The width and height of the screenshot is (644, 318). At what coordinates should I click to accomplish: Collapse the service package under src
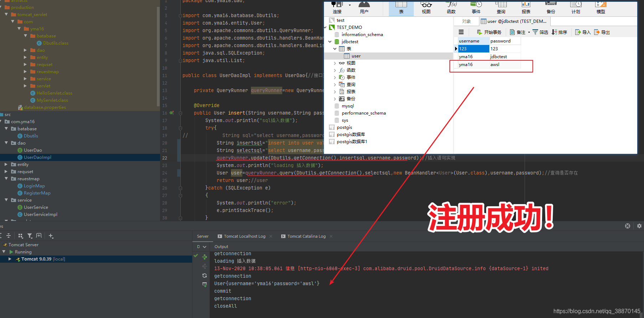click(6, 200)
